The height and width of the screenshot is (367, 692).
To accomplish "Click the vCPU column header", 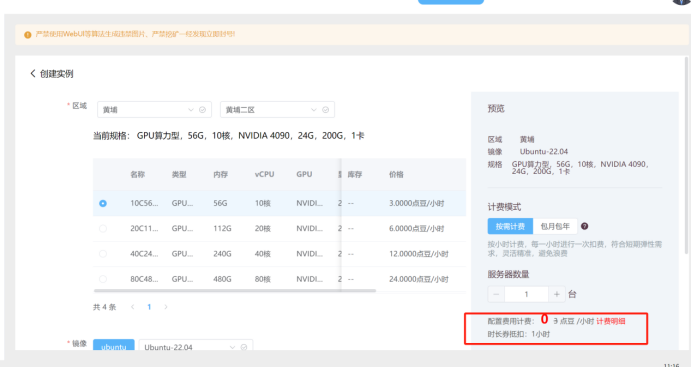I will click(264, 175).
